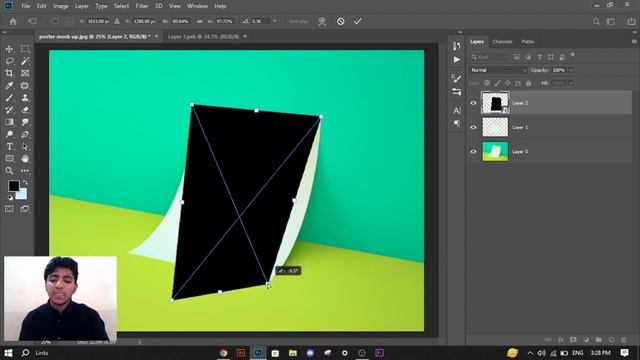640x360 pixels.
Task: Open Chrome from the taskbar
Action: (223, 353)
